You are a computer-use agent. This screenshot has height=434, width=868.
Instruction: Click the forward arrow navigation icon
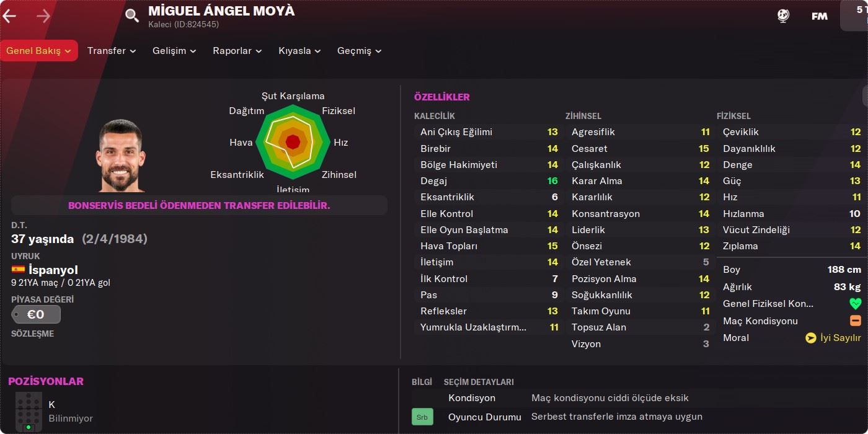[x=43, y=16]
